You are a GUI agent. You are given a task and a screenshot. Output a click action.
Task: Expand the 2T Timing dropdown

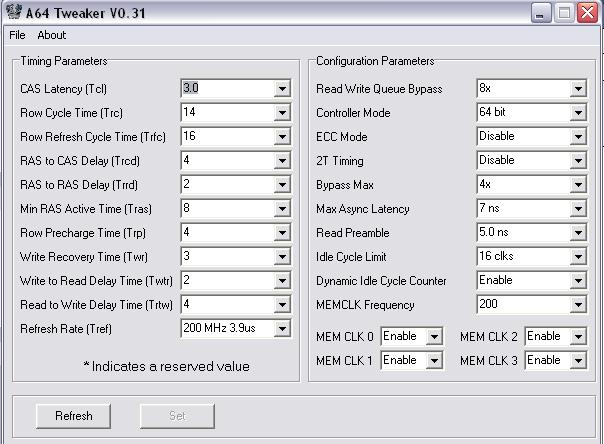coord(578,161)
